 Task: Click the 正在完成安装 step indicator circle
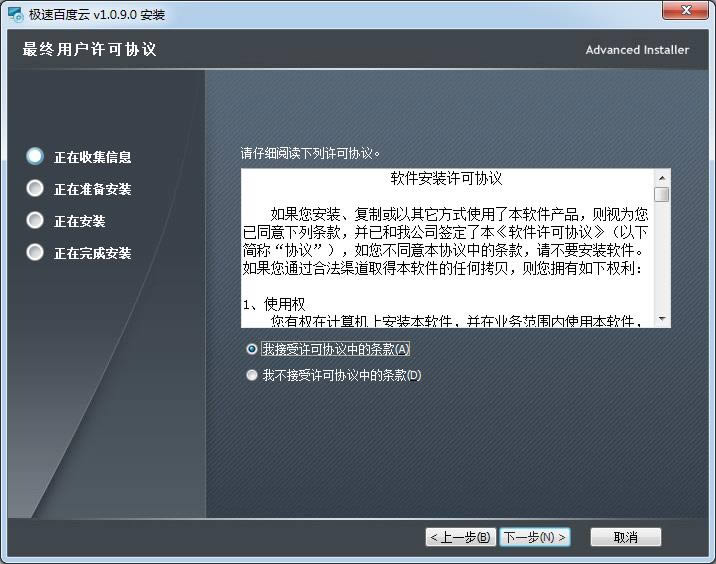pos(36,252)
